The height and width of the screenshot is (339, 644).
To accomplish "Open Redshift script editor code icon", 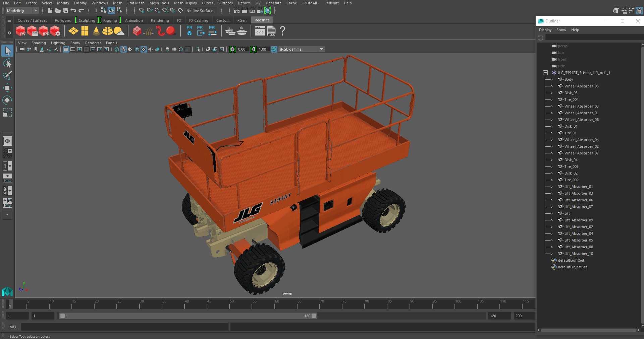I will click(x=260, y=31).
